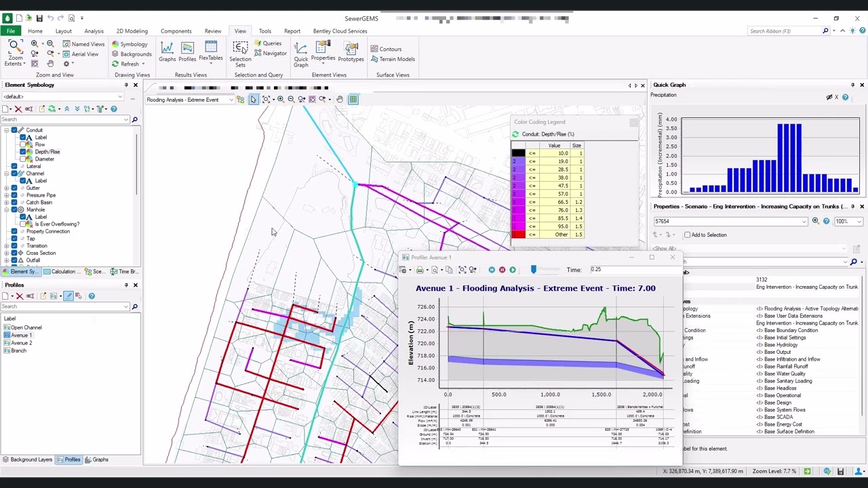Open the Prototypes tool
This screenshot has width=868, height=488.
pyautogui.click(x=351, y=52)
